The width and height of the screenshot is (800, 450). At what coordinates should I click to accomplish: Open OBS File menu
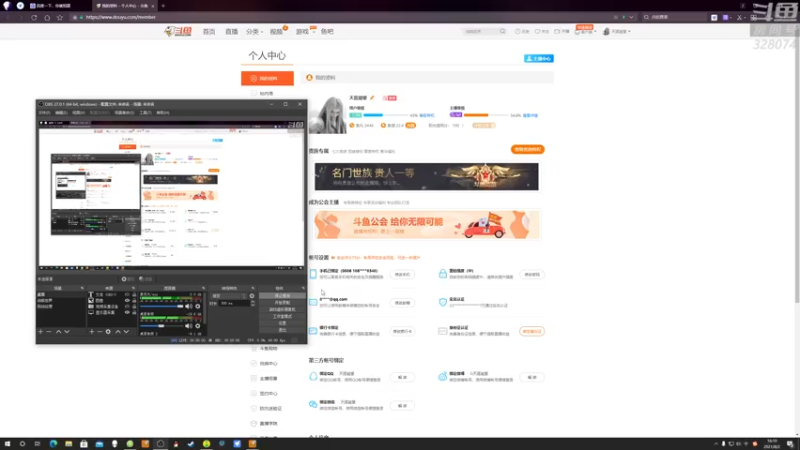44,113
